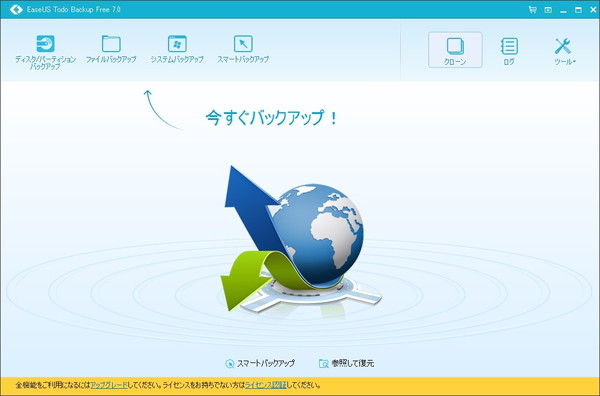The image size is (600, 396).
Task: Click the title bar icon beside the cart
Action: 548,10
